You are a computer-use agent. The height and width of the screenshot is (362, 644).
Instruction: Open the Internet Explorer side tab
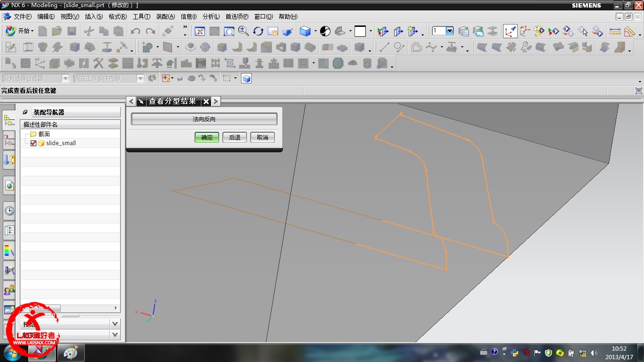pyautogui.click(x=9, y=186)
